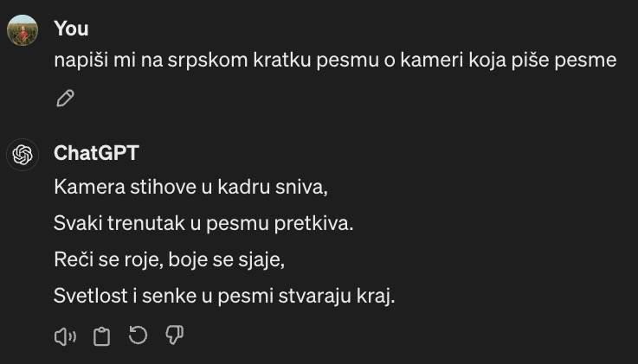The height and width of the screenshot is (364, 638).
Task: Click the user profile avatar photo
Action: (23, 33)
